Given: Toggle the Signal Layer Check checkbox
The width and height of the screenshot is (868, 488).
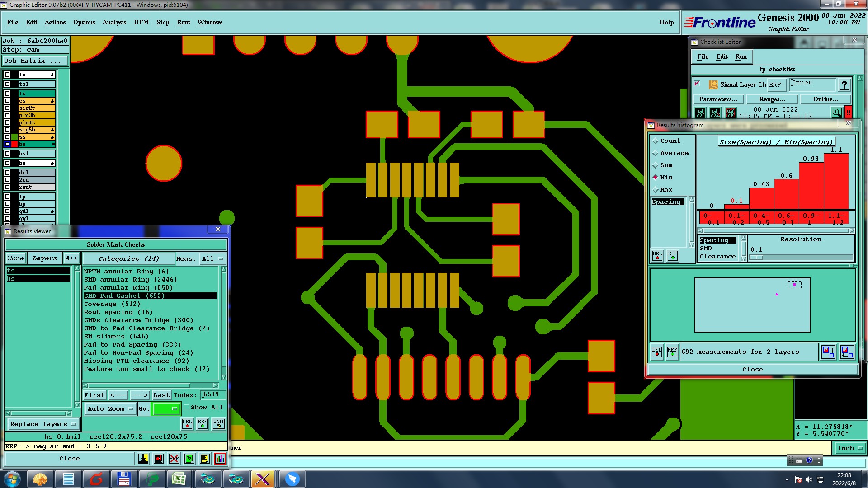Looking at the screenshot, I should (x=697, y=84).
